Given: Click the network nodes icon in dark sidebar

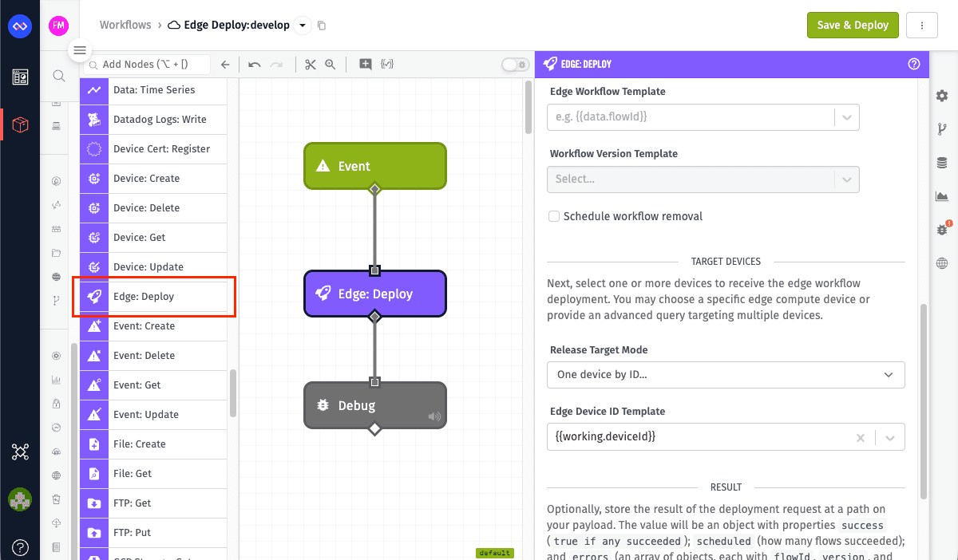Looking at the screenshot, I should (x=20, y=452).
